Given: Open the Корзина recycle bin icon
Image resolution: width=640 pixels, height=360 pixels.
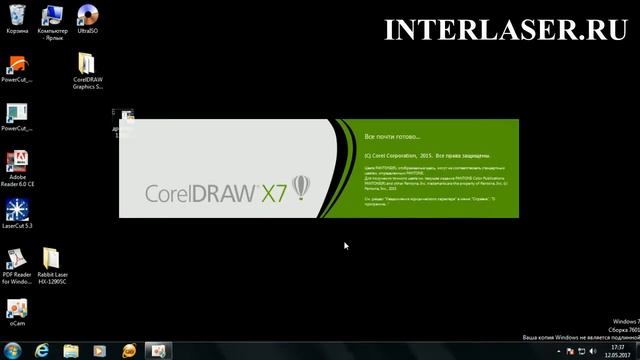Looking at the screenshot, I should click(x=17, y=18).
